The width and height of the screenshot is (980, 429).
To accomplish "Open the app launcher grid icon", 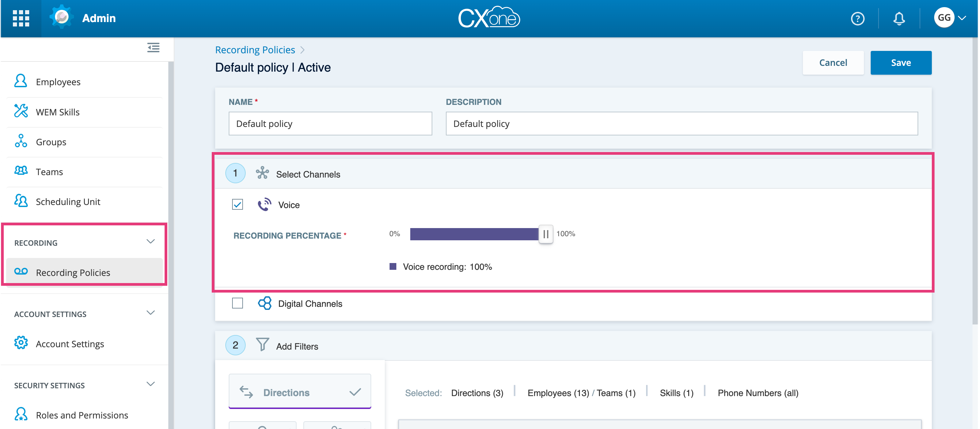I will coord(21,18).
